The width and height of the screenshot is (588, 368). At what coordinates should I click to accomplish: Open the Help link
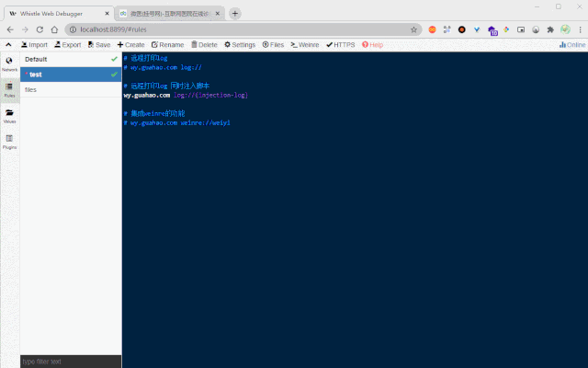click(x=372, y=45)
